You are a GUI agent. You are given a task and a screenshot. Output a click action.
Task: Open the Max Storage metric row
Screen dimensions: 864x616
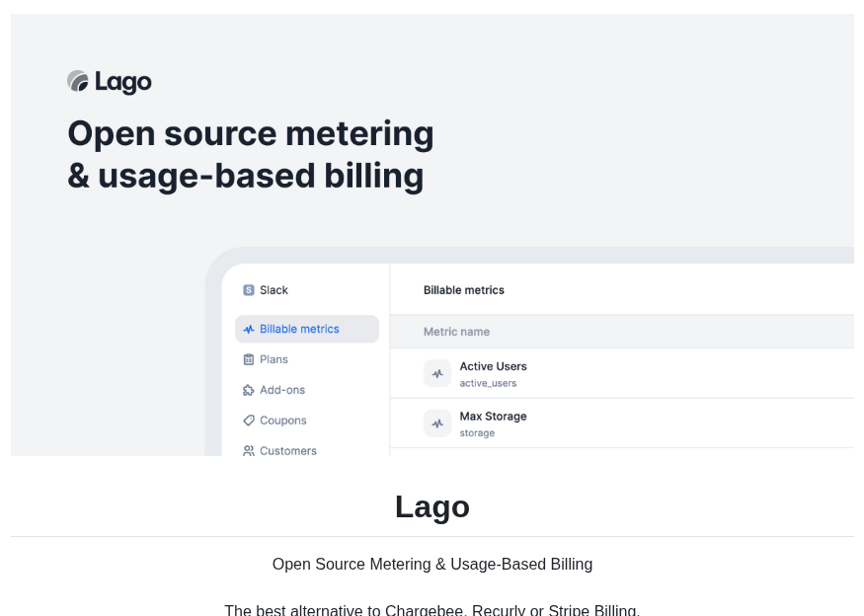click(622, 423)
